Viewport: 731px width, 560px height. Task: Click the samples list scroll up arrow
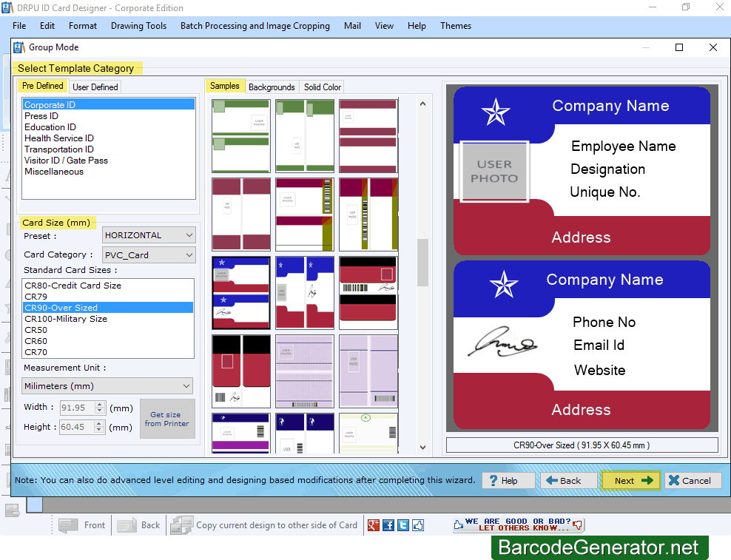pyautogui.click(x=422, y=104)
